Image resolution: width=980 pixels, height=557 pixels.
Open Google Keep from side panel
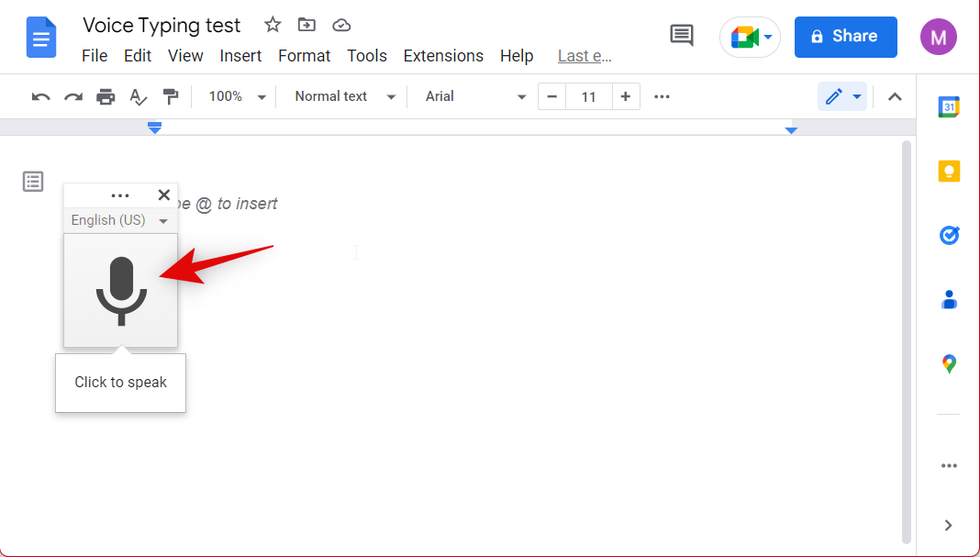[949, 172]
